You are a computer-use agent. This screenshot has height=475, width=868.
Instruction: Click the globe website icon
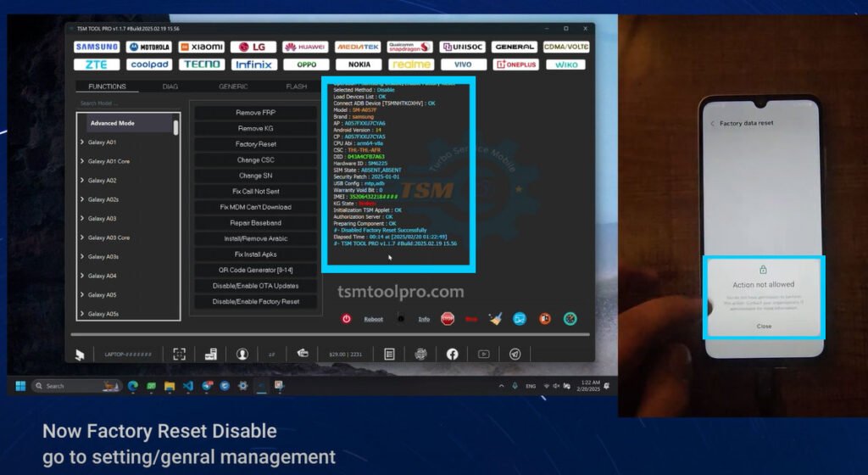(420, 355)
